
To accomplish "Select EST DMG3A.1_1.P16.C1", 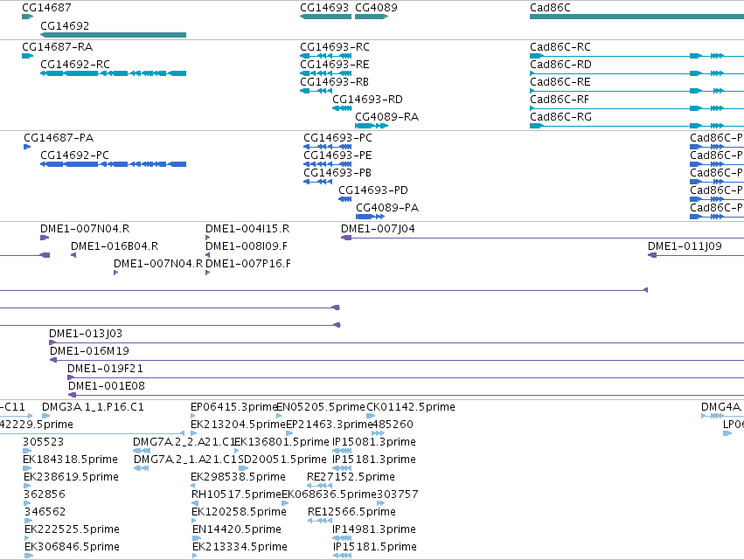I will click(x=93, y=407).
